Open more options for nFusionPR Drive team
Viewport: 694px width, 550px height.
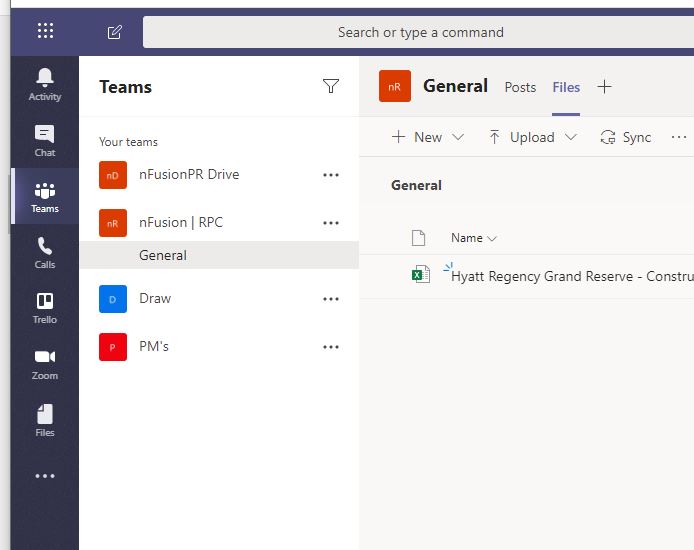click(x=331, y=175)
